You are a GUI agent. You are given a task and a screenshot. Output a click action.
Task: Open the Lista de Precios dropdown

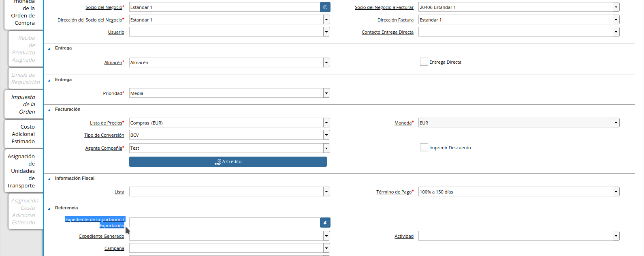(x=326, y=123)
